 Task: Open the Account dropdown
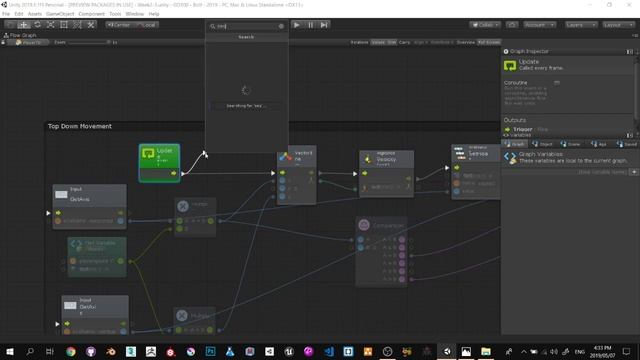540,25
